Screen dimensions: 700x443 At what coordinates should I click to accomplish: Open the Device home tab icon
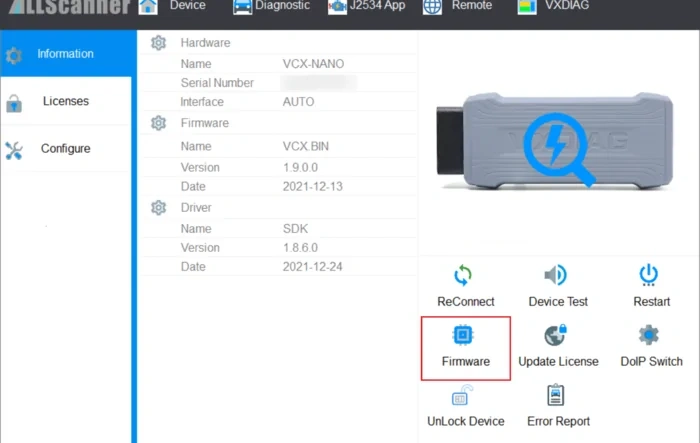pos(148,7)
